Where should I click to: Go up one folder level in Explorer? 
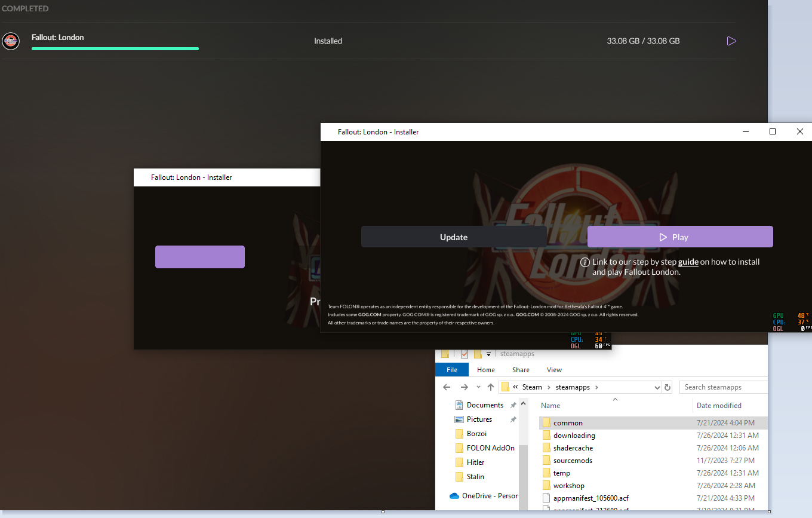coord(491,387)
